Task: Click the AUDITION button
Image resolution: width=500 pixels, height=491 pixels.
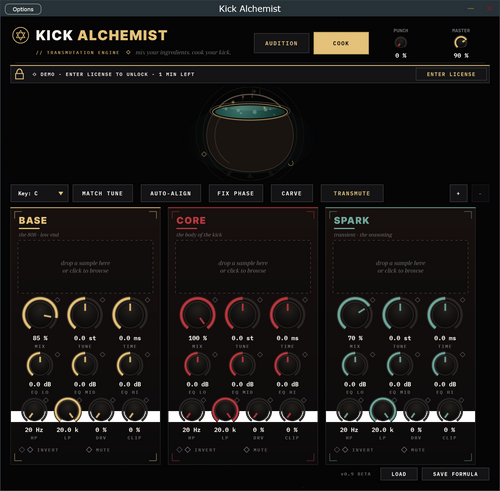Action: 281,43
